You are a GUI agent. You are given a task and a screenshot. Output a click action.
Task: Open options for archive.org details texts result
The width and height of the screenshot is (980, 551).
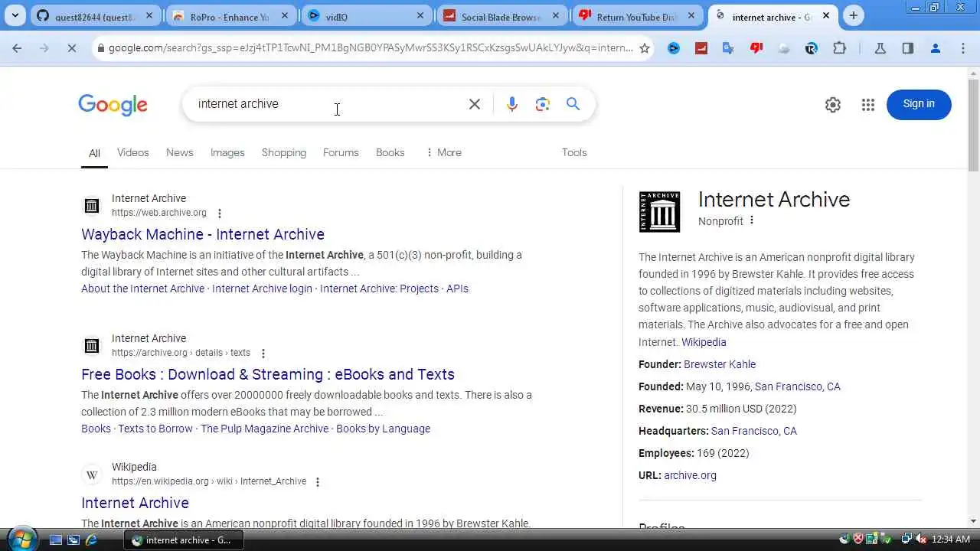point(263,354)
